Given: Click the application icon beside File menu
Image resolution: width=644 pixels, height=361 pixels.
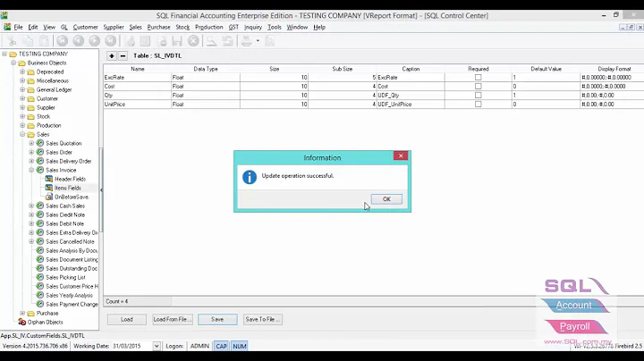Looking at the screenshot, I should tap(7, 27).
